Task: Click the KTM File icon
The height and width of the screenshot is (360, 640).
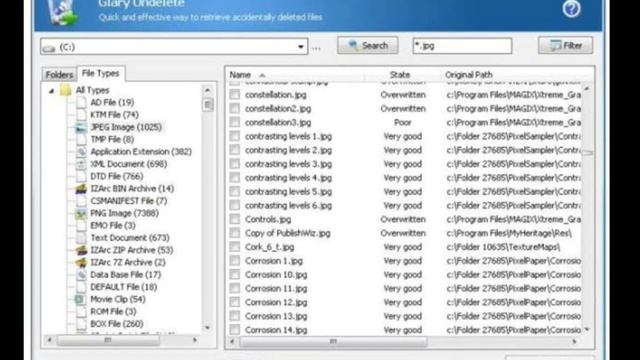Action: pos(81,115)
